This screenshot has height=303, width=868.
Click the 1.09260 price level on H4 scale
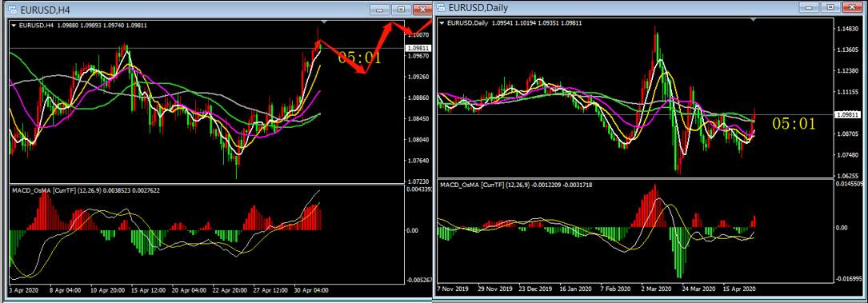(x=418, y=77)
